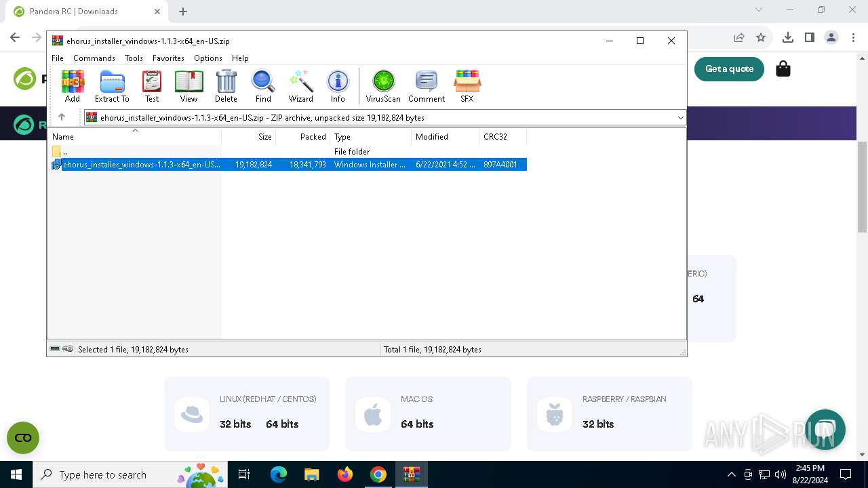The height and width of the screenshot is (488, 868).
Task: Click the Extract To toolbar icon
Action: (112, 86)
